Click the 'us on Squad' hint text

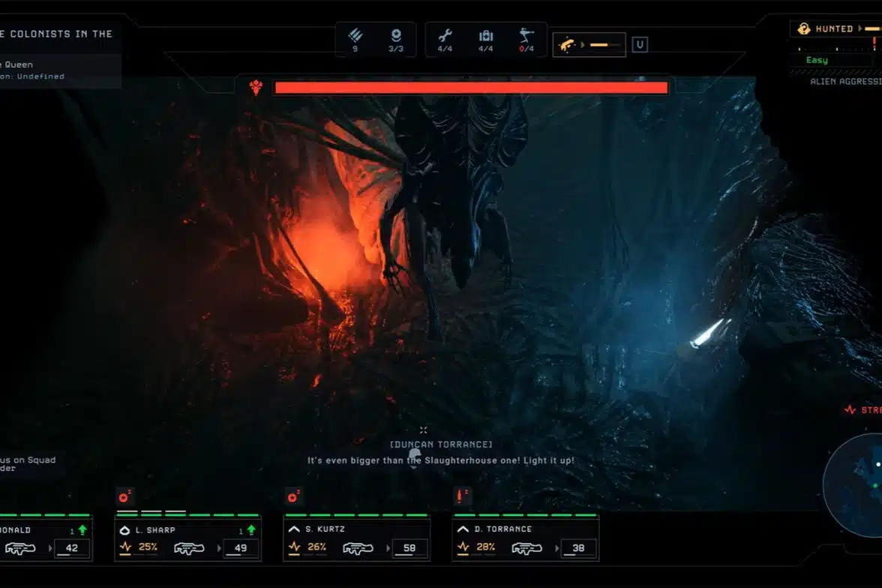pyautogui.click(x=28, y=460)
